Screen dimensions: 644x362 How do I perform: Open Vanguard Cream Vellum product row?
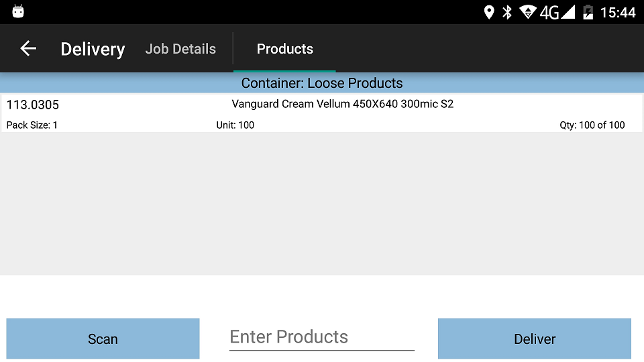point(322,114)
